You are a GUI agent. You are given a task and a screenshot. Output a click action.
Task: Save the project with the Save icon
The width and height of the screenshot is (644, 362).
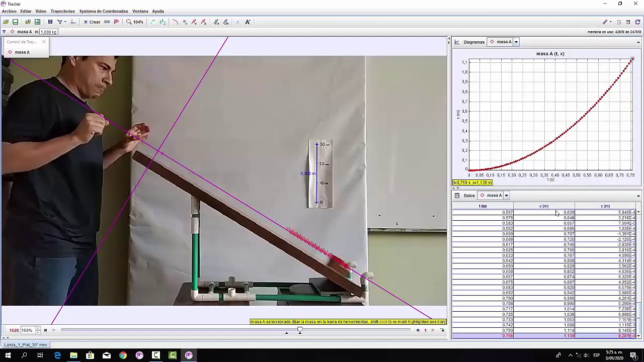click(x=16, y=22)
